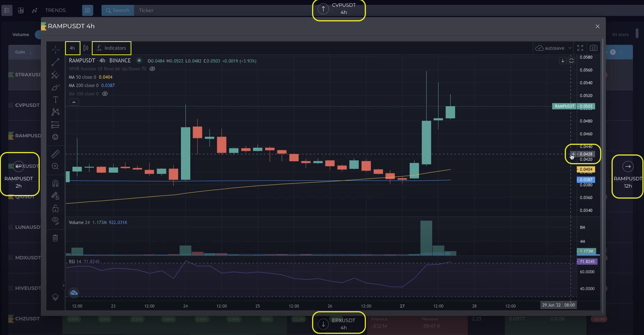
Task: Pick the Text annotation tool
Action: click(x=55, y=100)
